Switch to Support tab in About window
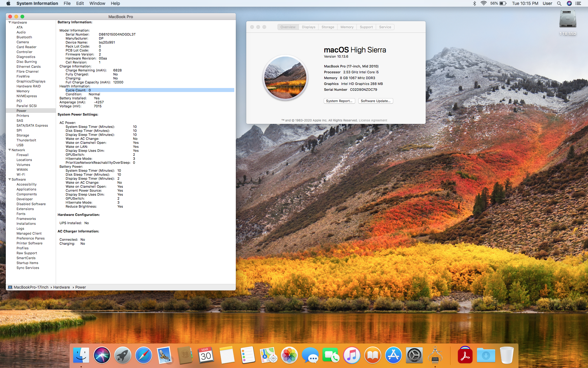The width and height of the screenshot is (588, 368). 366,27
